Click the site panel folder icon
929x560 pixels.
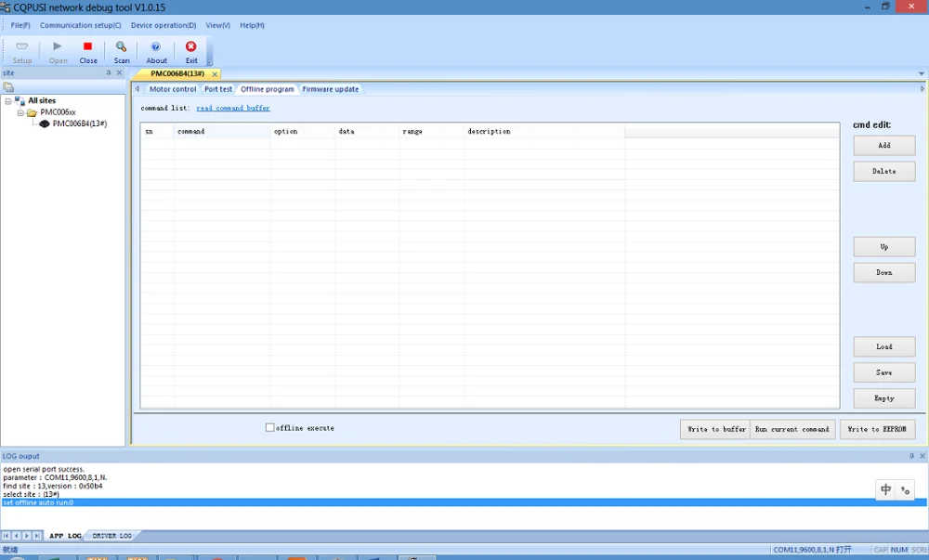(8, 87)
